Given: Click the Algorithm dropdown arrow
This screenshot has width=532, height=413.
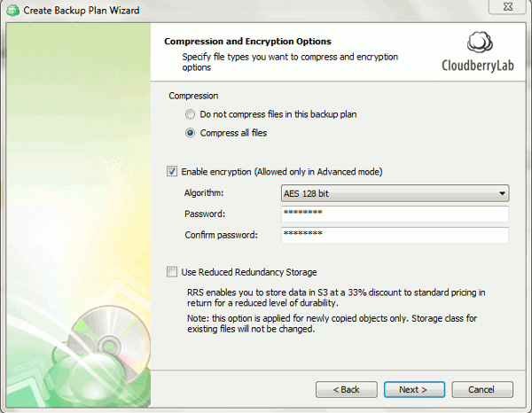Looking at the screenshot, I should coord(502,193).
